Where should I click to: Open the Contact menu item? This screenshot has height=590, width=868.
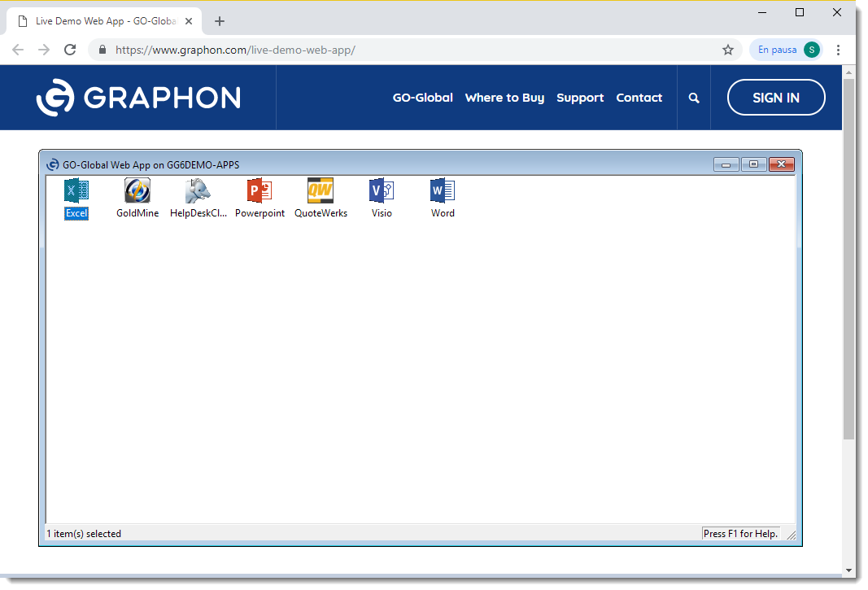(x=639, y=98)
